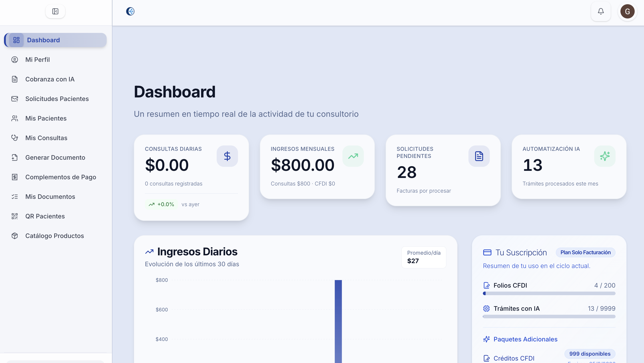Open the Promedio/día summary box
This screenshot has width=644, height=363.
(424, 257)
